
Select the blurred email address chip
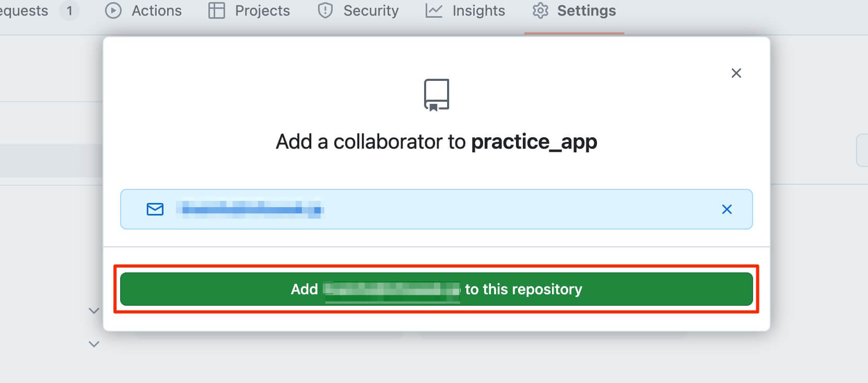(x=250, y=210)
